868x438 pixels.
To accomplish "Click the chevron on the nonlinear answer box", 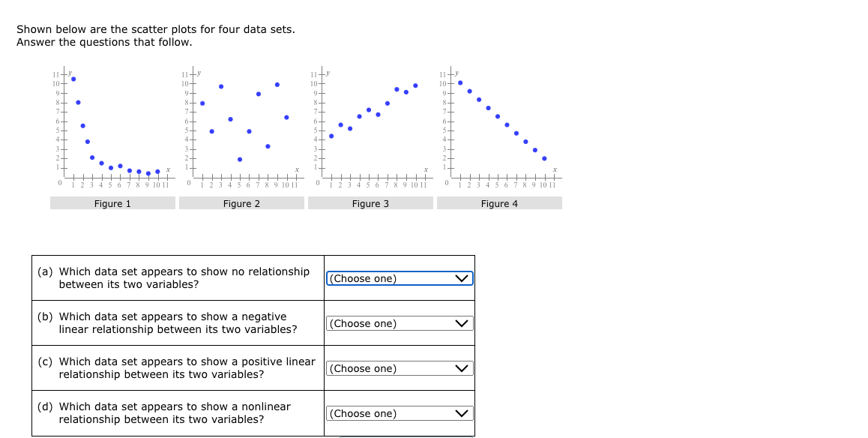I will pos(462,413).
